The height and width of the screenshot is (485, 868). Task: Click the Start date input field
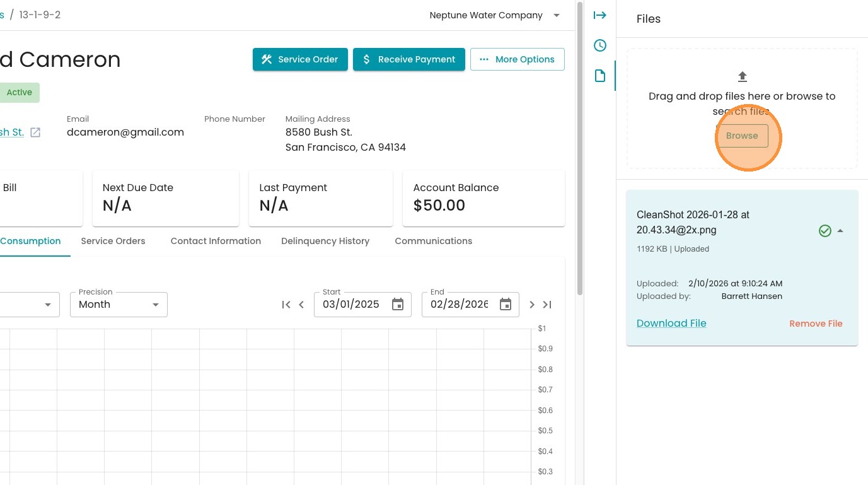(x=351, y=305)
